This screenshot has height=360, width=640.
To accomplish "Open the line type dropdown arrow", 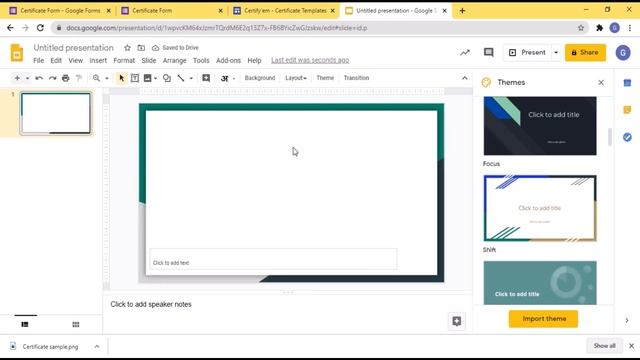I will (191, 78).
